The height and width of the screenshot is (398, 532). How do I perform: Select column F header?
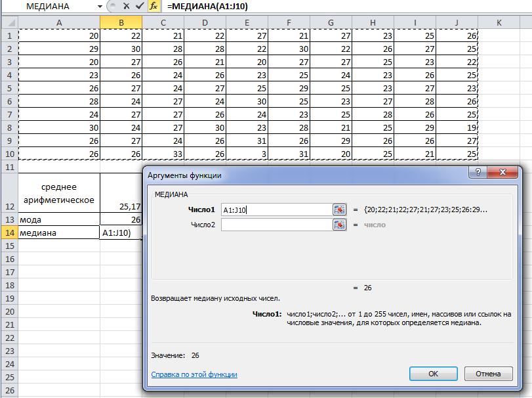[289, 23]
